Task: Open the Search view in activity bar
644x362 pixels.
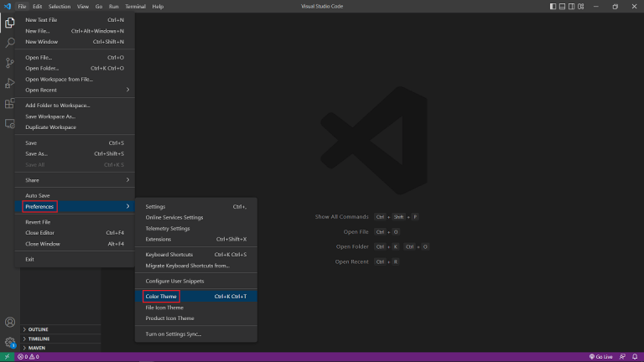Action: coord(10,43)
